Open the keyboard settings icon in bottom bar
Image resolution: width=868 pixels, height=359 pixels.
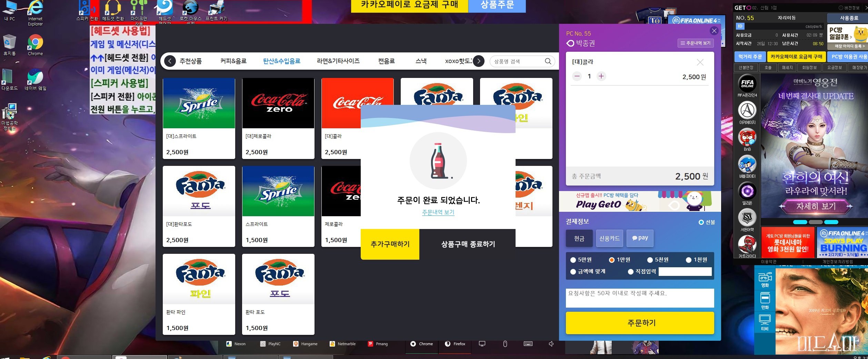528,344
